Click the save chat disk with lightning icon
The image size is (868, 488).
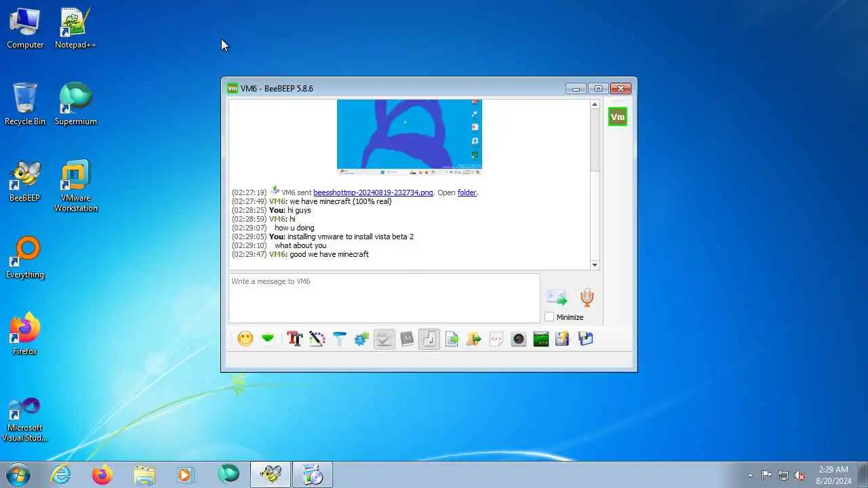pos(562,339)
